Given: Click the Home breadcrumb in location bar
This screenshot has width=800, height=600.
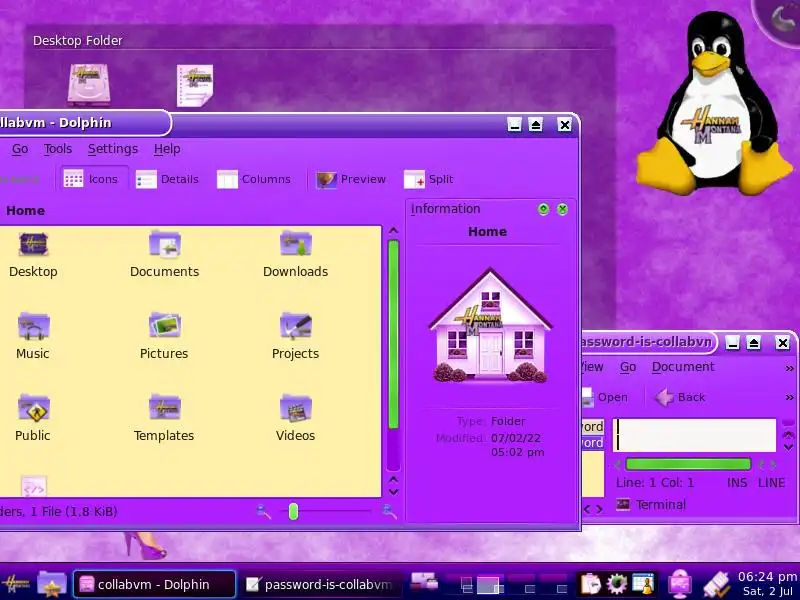Looking at the screenshot, I should [x=26, y=210].
